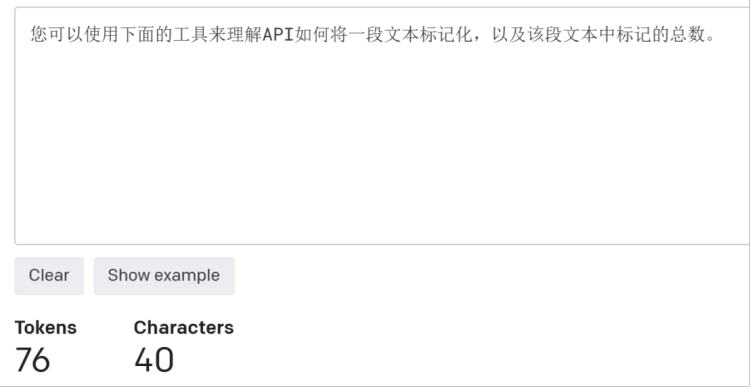Click the Characters label
This screenshot has height=387, width=750.
click(x=184, y=328)
